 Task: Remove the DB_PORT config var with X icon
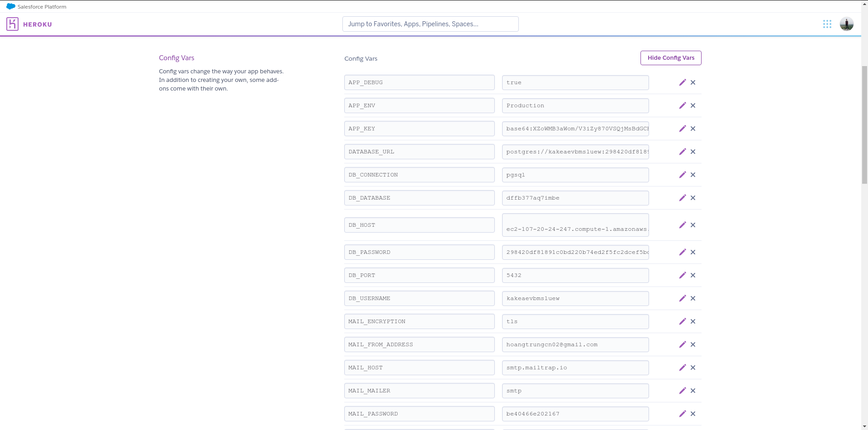(x=693, y=275)
